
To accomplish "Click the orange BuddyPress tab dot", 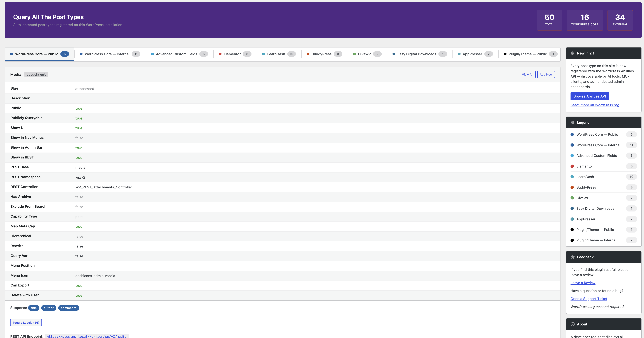I will pyautogui.click(x=308, y=54).
